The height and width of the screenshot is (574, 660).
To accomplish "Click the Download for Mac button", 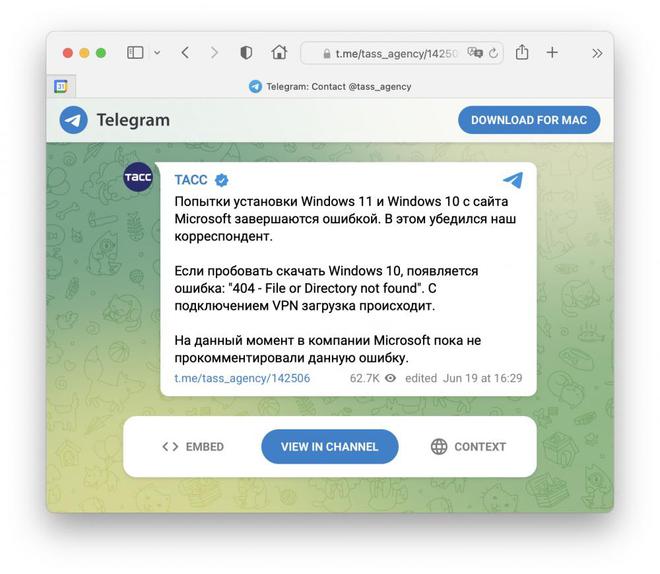I will coord(529,120).
